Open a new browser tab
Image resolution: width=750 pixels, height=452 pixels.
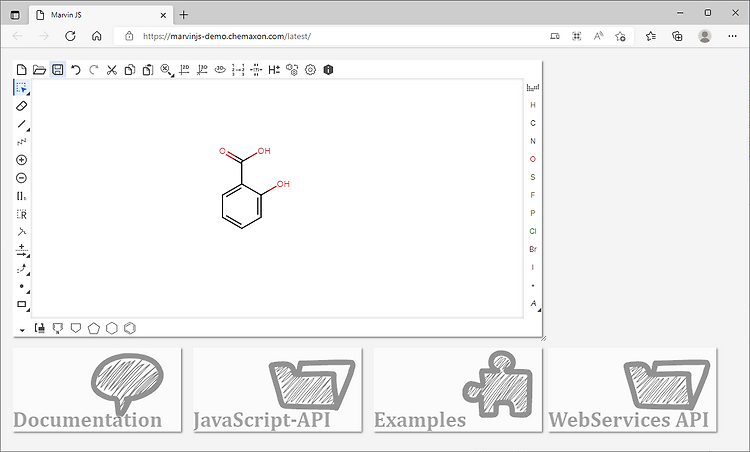click(184, 15)
